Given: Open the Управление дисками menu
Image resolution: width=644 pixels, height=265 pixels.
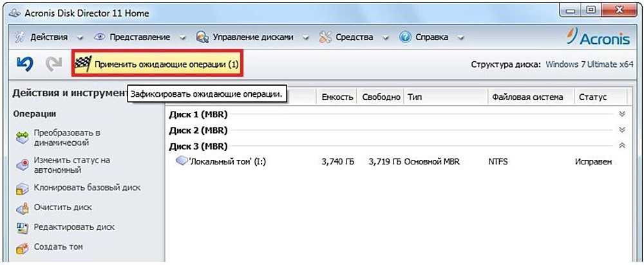Looking at the screenshot, I should coord(253,37).
